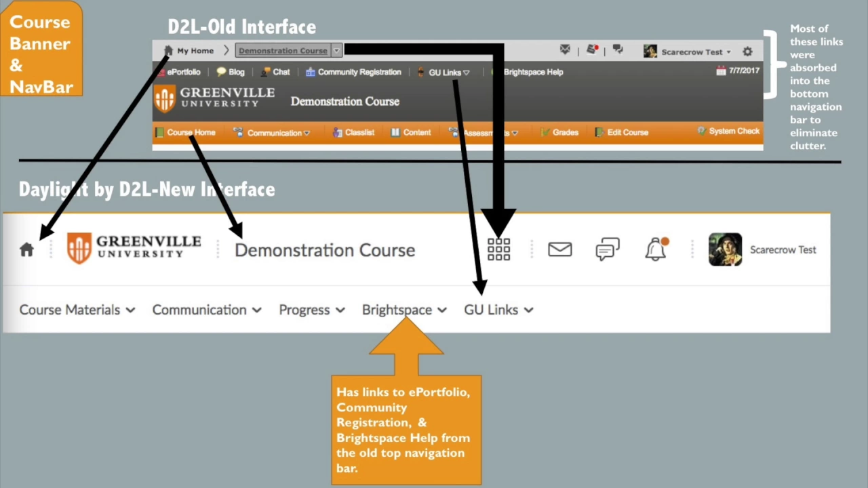Click Demonstration Course title in new interface
Image resolution: width=868 pixels, height=488 pixels.
[325, 250]
